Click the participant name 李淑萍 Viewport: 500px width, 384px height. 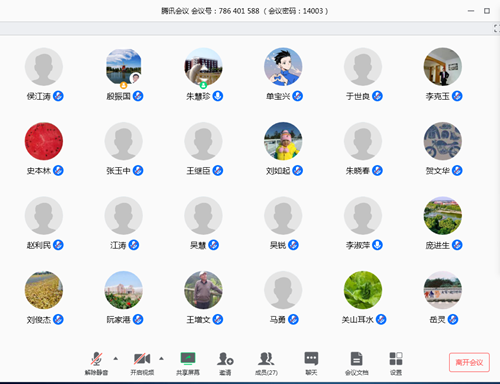click(358, 245)
